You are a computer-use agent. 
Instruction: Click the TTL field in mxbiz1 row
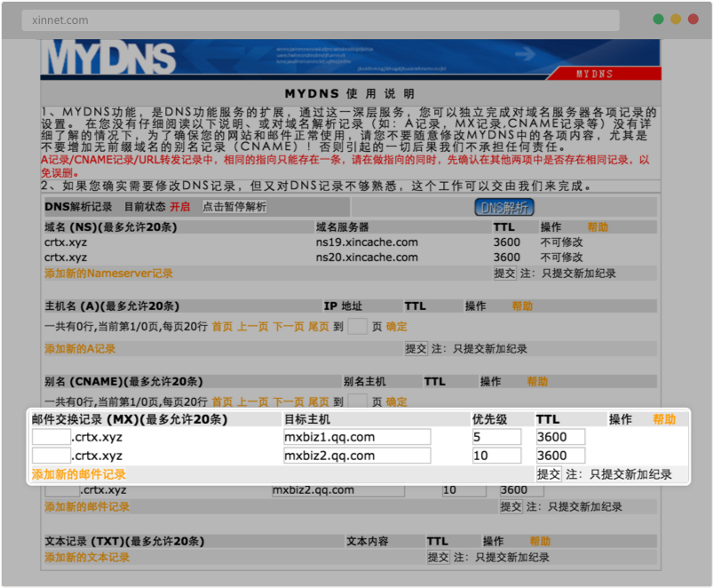561,437
